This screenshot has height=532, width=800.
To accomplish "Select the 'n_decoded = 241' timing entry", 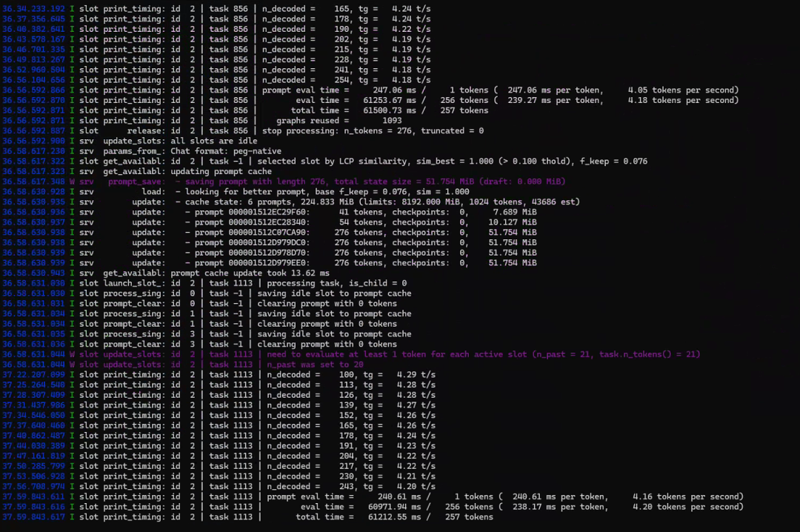I will tap(216, 70).
